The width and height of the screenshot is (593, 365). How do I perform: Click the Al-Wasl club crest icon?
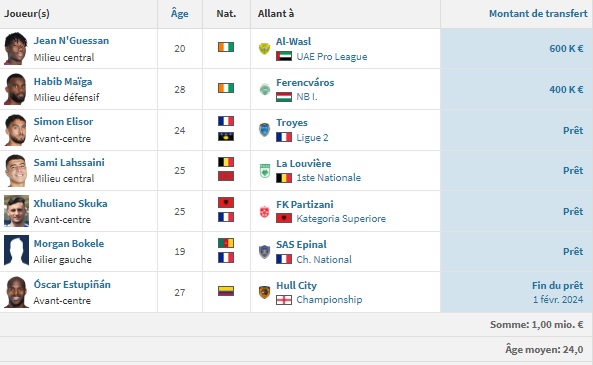(264, 48)
